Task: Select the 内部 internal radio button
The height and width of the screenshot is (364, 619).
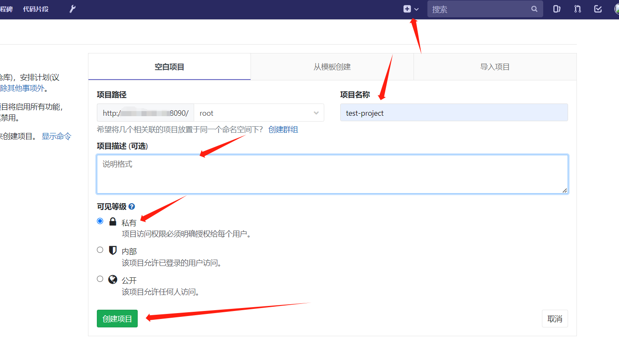Action: [100, 250]
